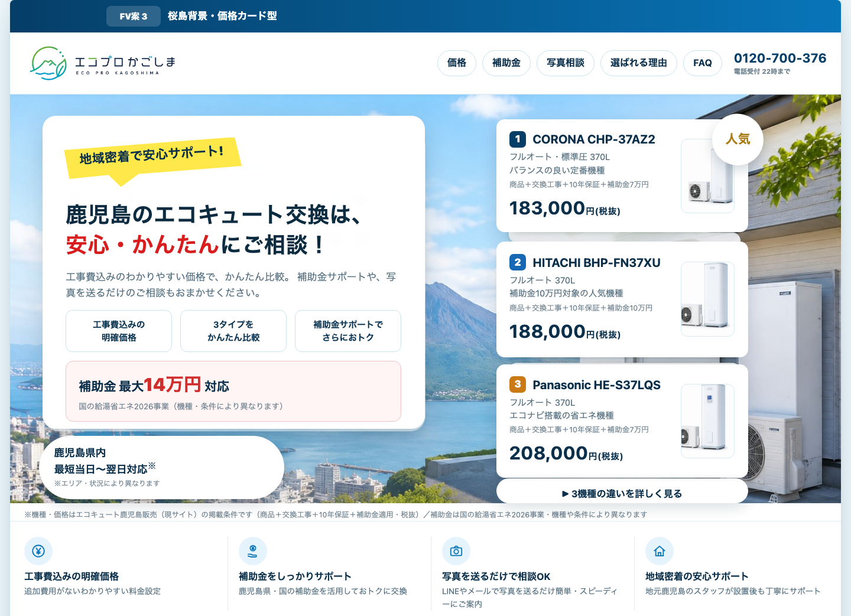The height and width of the screenshot is (616, 851).
Task: Click text バランスの良い定番機種
Action: pos(557,170)
